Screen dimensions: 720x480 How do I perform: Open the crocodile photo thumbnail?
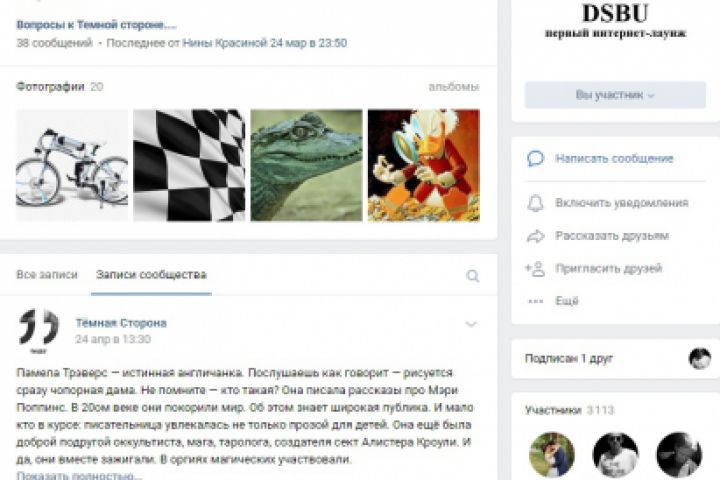(306, 165)
